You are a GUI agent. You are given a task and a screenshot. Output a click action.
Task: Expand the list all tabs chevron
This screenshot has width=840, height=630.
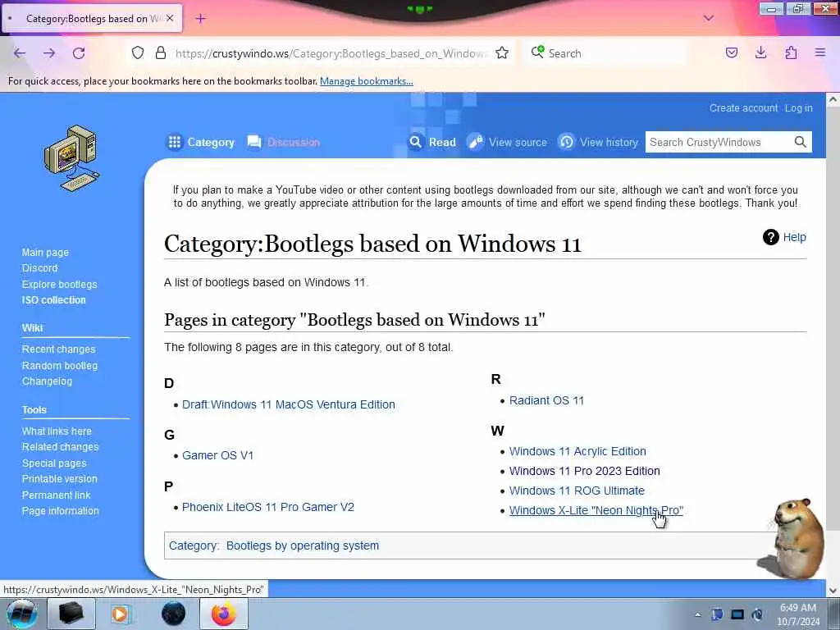click(709, 18)
